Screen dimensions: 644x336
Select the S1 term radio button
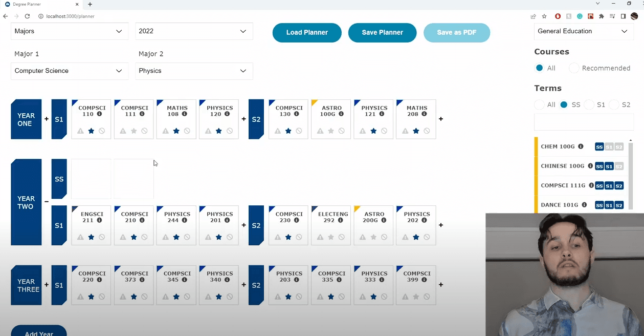[x=589, y=104]
